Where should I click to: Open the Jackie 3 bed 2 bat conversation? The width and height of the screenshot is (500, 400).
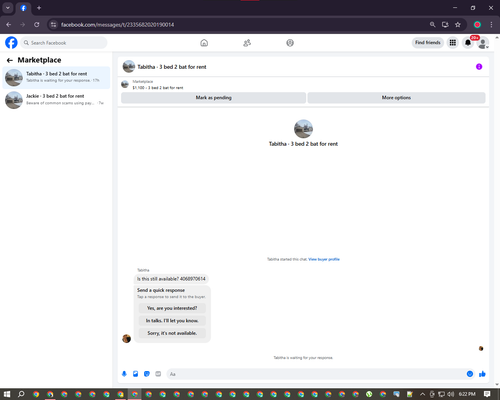pyautogui.click(x=56, y=100)
